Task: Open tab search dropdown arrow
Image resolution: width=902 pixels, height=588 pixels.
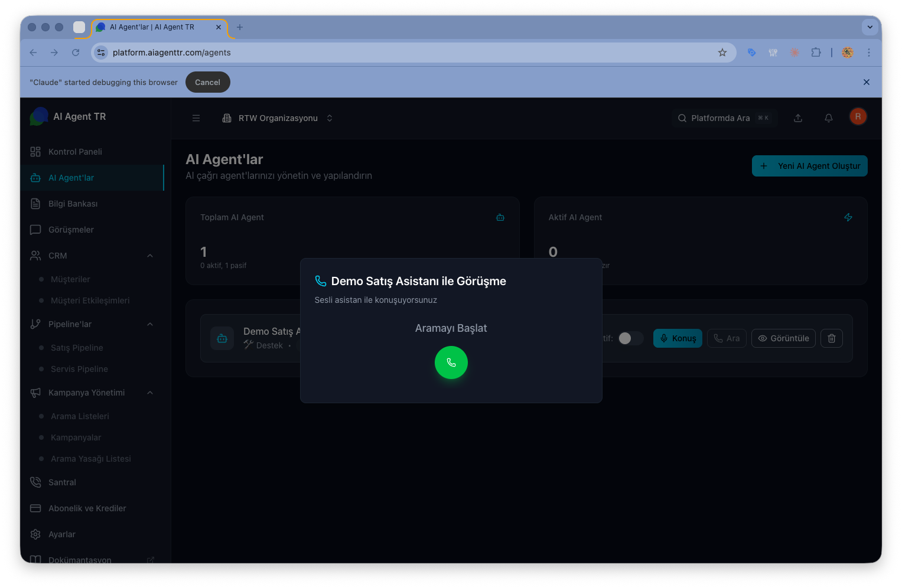Action: tap(870, 27)
